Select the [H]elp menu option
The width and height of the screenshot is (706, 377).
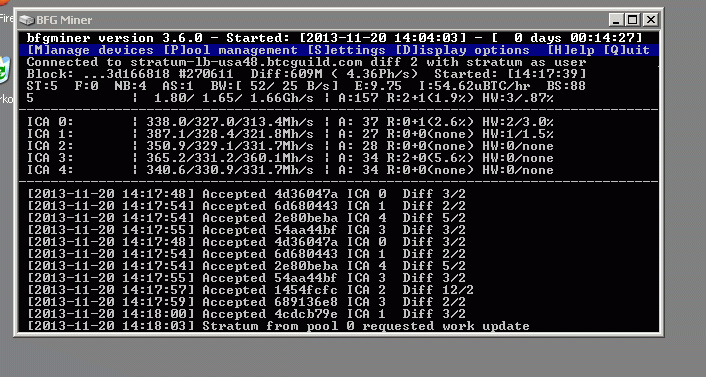point(570,50)
